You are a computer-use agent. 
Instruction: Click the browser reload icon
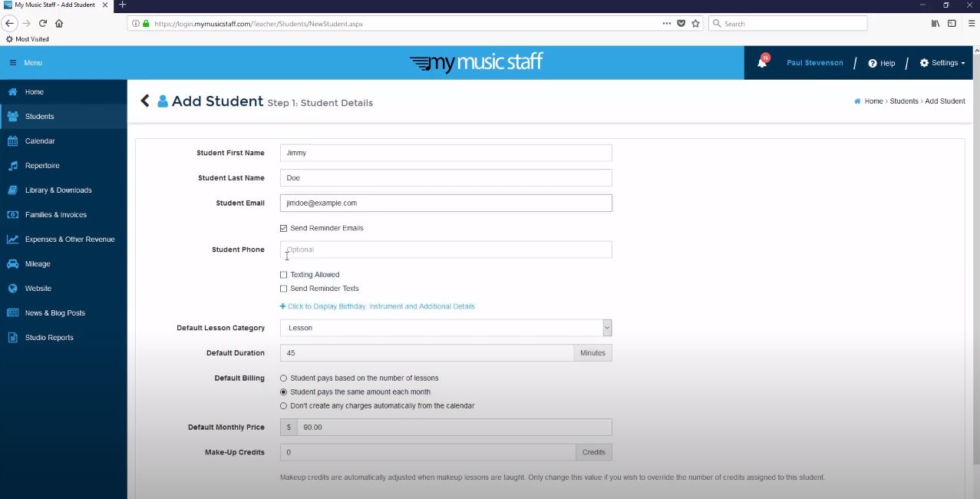pos(43,24)
